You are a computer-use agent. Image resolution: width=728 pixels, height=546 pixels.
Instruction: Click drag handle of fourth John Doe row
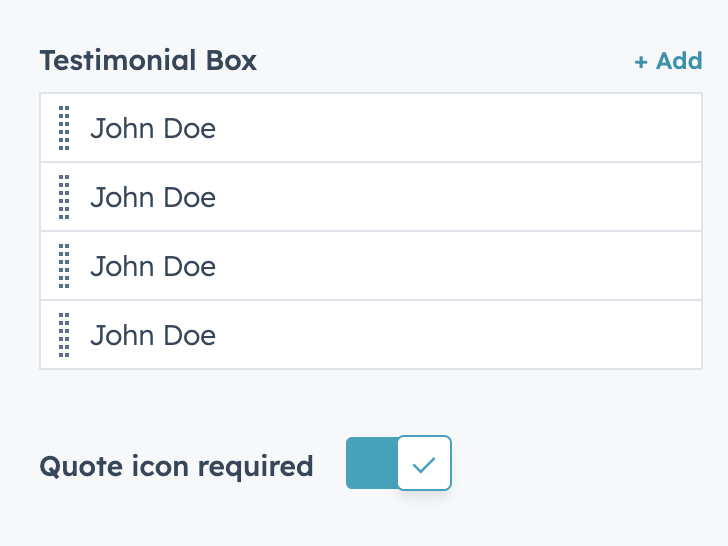tap(64, 335)
